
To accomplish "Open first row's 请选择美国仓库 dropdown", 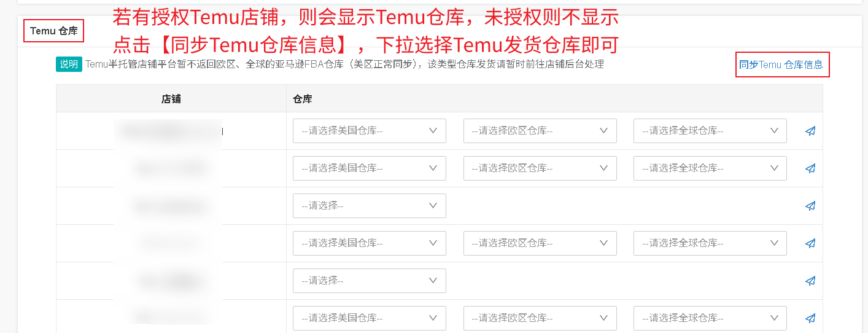I will [x=369, y=131].
